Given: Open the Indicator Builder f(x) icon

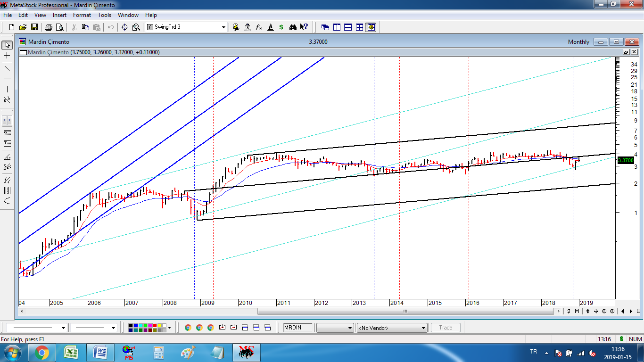Looking at the screenshot, I should [259, 27].
